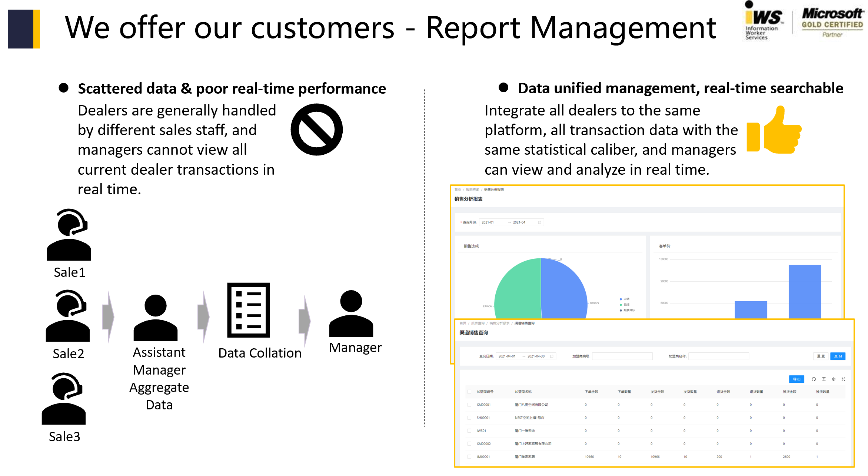The width and height of the screenshot is (868, 476).
Task: Check the row checkbox for IWS01
Action: [x=469, y=431]
